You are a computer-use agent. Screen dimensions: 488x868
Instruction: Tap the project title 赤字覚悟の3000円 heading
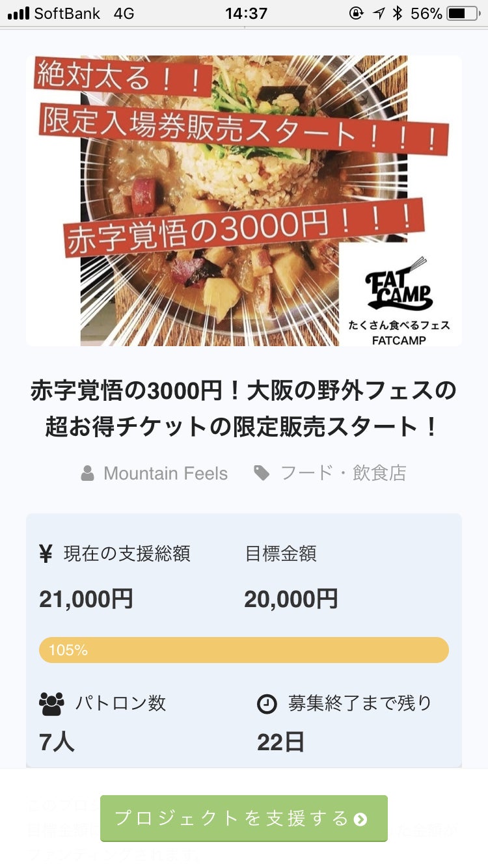click(x=244, y=409)
